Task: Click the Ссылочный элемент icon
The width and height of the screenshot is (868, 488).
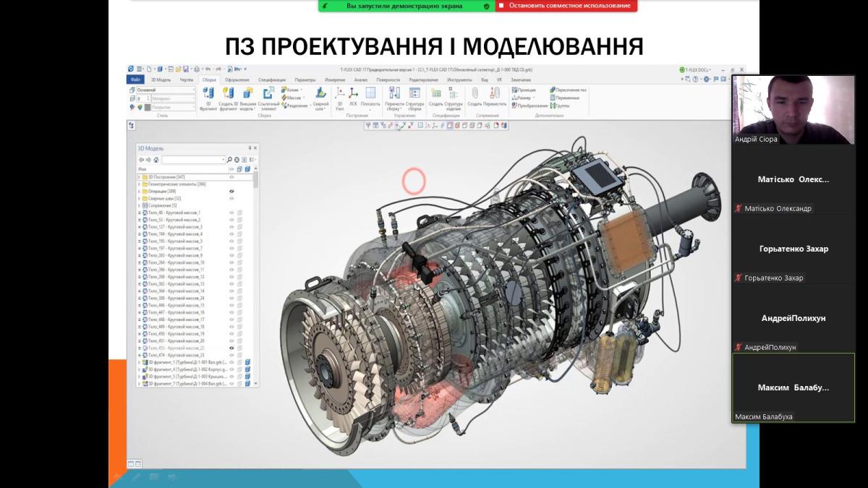Action: pos(268,93)
